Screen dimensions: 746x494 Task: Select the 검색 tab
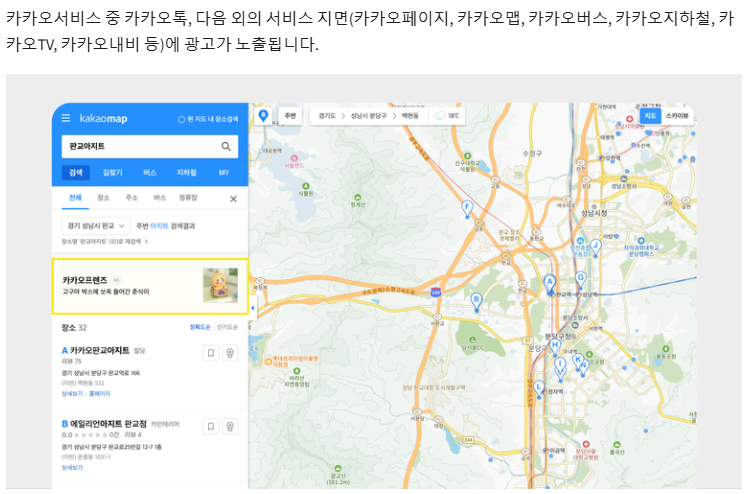76,172
